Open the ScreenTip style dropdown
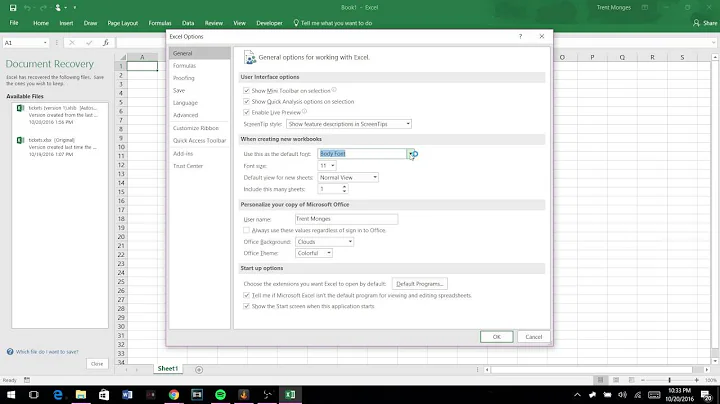This screenshot has height=404, width=720. pos(349,124)
